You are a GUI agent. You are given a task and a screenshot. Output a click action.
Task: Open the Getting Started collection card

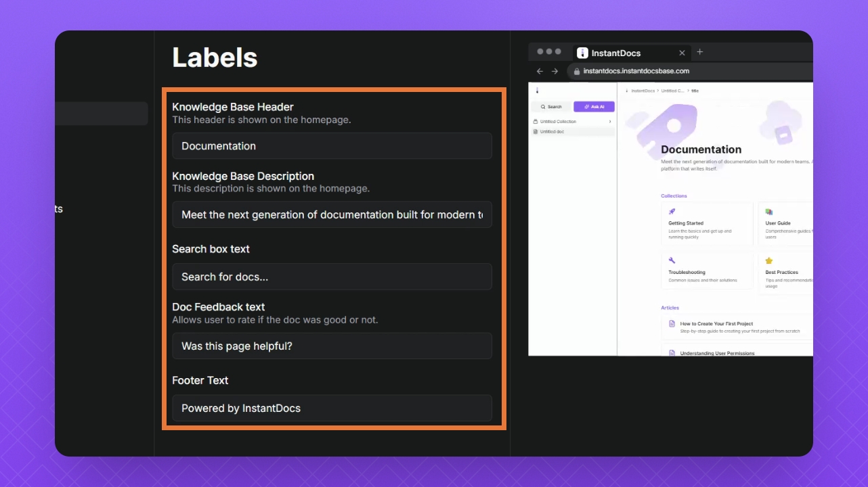point(707,224)
